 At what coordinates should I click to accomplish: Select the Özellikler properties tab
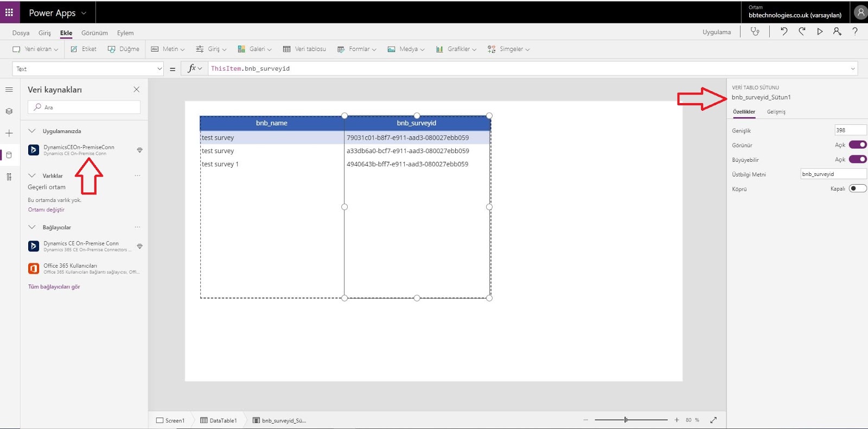(x=744, y=112)
